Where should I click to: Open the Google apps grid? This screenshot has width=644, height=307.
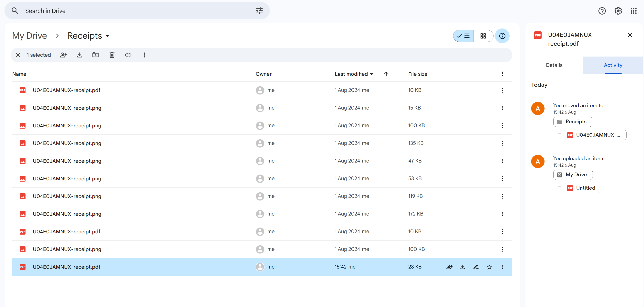633,11
